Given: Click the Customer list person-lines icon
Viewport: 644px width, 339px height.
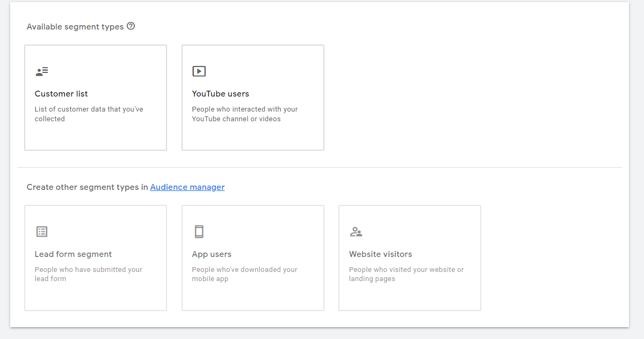Looking at the screenshot, I should tap(42, 72).
